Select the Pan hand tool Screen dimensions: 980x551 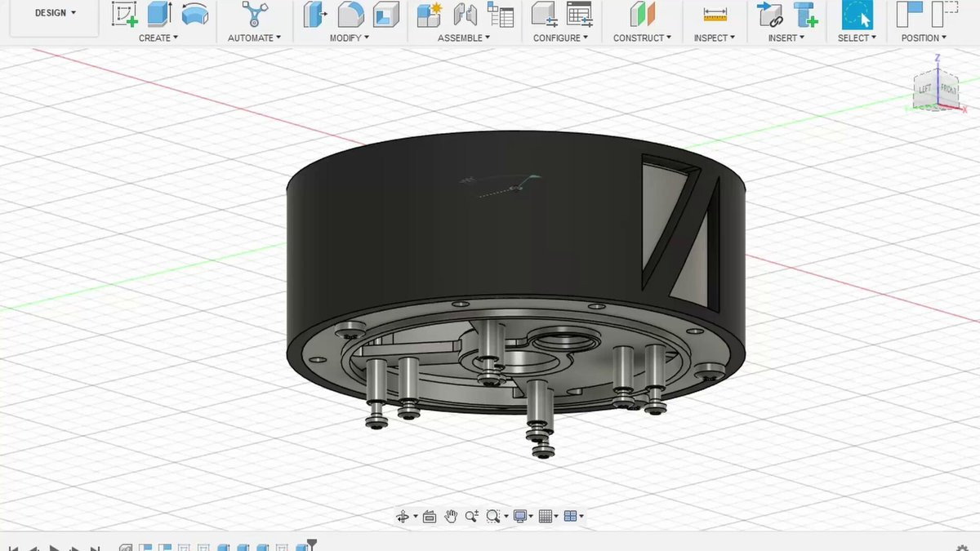452,516
